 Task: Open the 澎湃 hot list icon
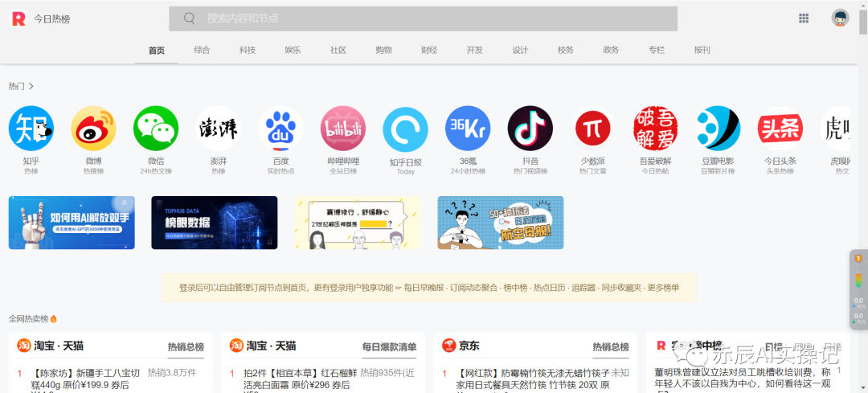point(218,129)
